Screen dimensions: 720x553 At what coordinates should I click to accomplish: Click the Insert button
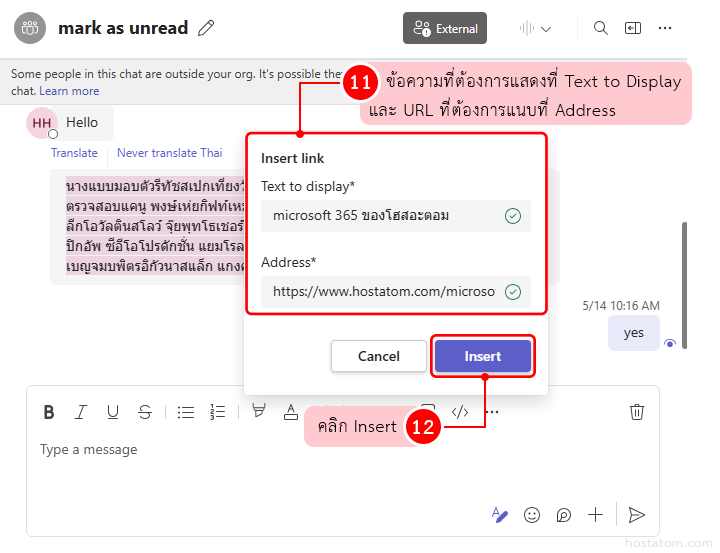coord(483,356)
